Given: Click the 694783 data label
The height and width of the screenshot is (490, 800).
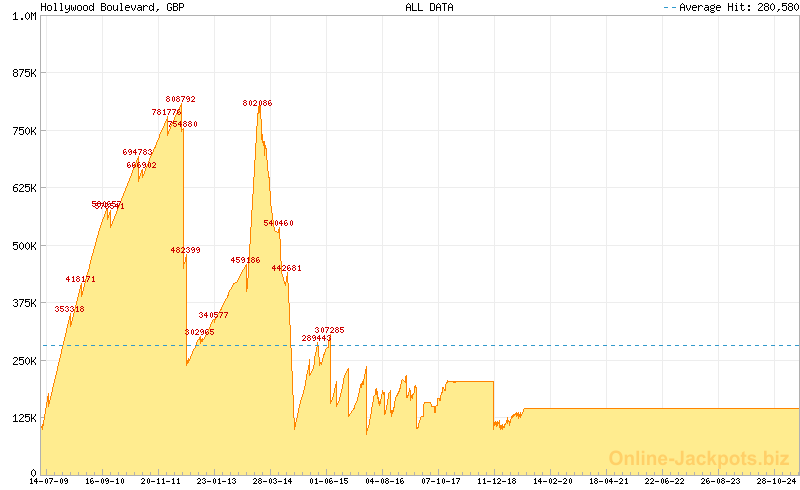Looking at the screenshot, I should click(137, 153).
